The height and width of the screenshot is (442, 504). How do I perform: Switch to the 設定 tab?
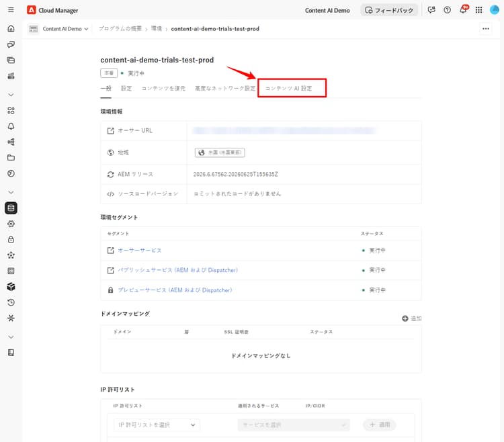coord(126,89)
